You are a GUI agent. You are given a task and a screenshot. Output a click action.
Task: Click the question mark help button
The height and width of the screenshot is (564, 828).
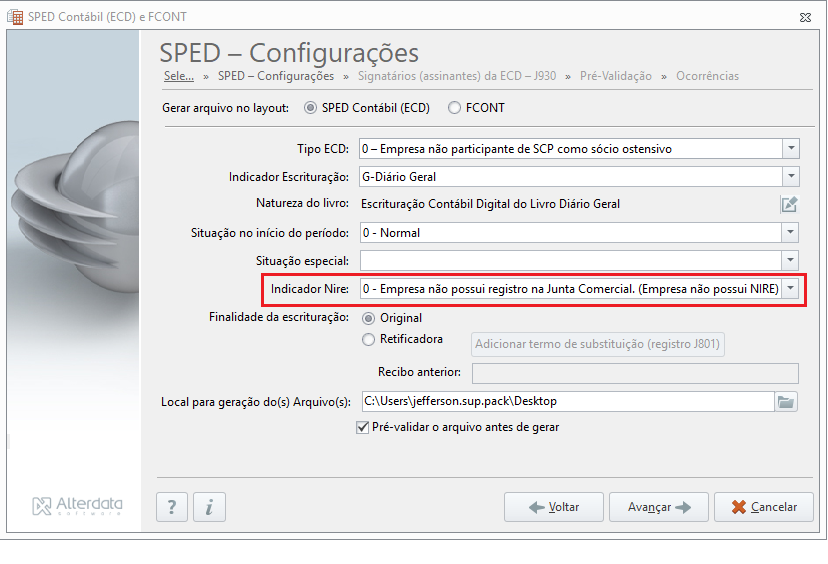(x=172, y=507)
